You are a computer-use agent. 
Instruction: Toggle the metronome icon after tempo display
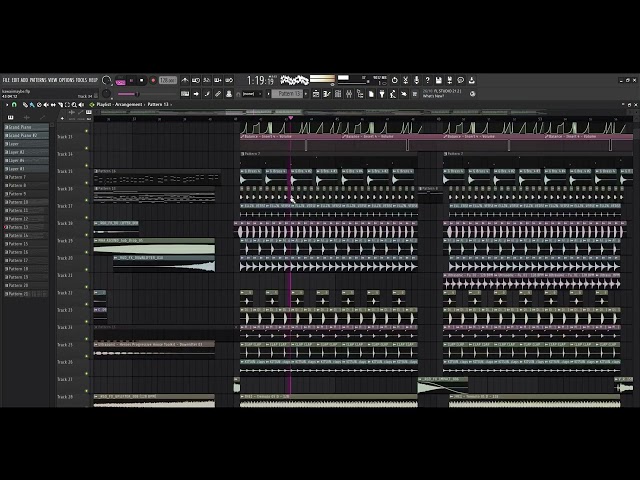185,80
